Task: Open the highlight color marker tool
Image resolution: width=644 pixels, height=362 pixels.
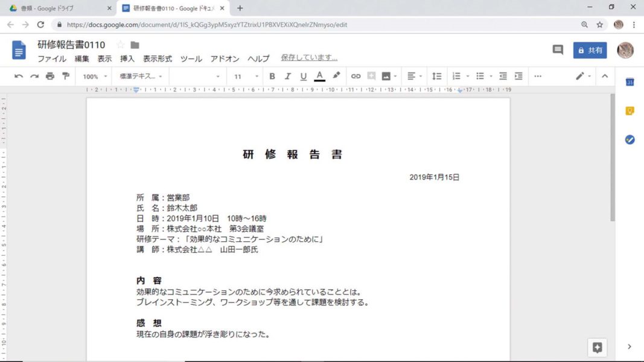Action: (336, 76)
